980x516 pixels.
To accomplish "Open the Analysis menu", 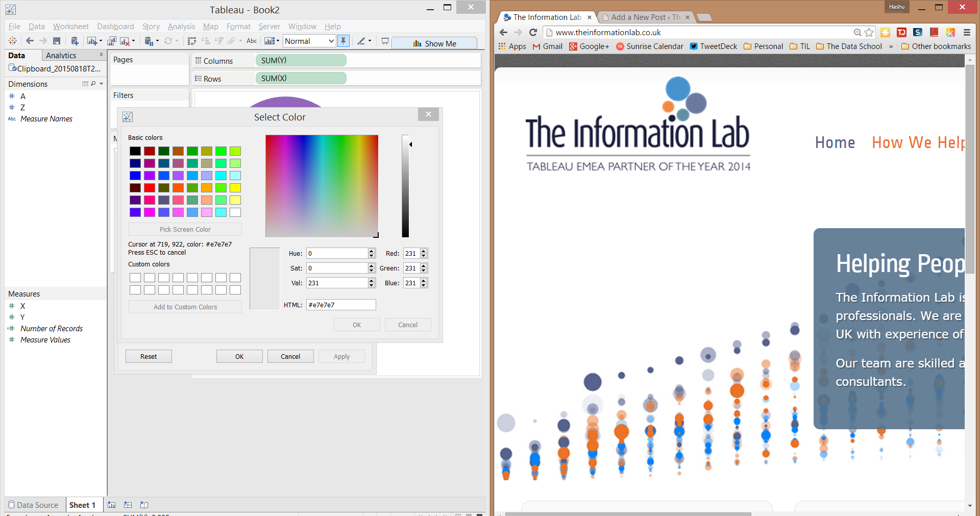I will pos(181,27).
